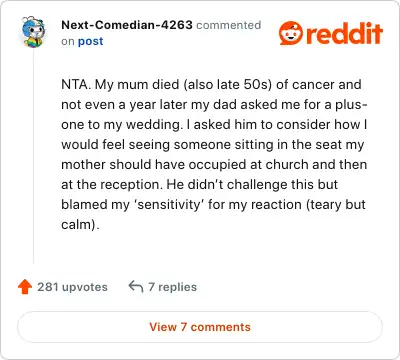The height and width of the screenshot is (360, 400).
Task: Click the "NTA." word starting the comment
Action: 76,84
